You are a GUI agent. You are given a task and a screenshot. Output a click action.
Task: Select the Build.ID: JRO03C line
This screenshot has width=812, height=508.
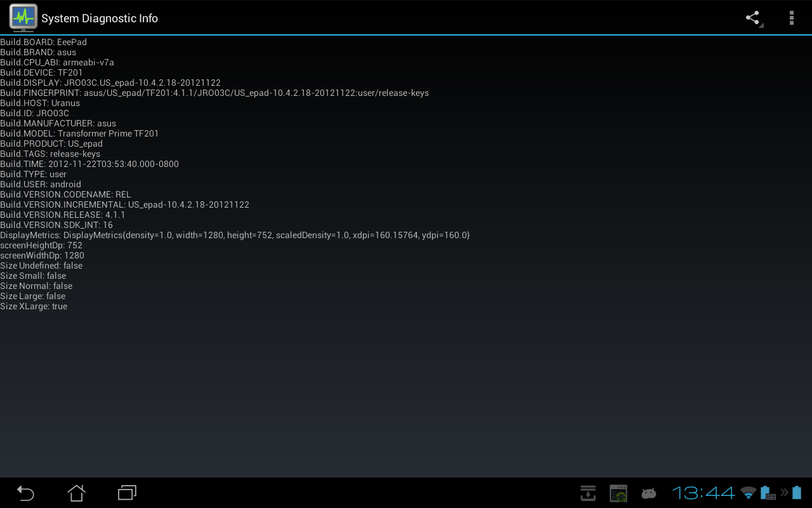tap(34, 113)
